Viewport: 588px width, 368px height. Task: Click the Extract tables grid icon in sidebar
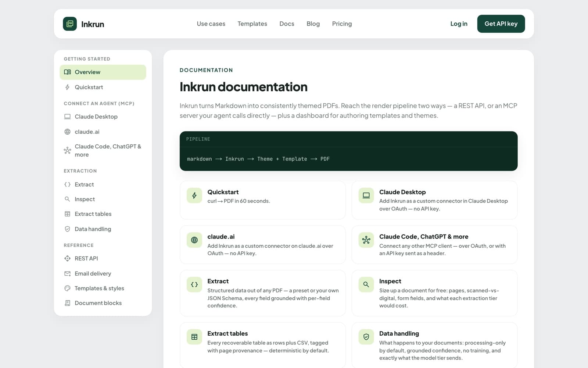67,214
